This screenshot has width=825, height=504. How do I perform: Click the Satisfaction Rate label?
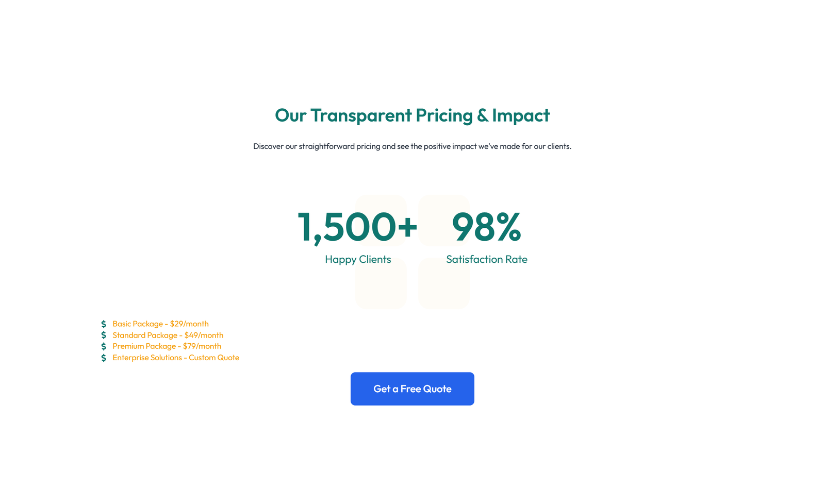tap(487, 259)
